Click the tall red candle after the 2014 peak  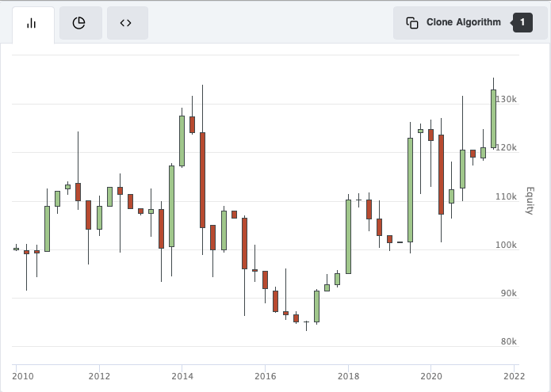pyautogui.click(x=203, y=180)
